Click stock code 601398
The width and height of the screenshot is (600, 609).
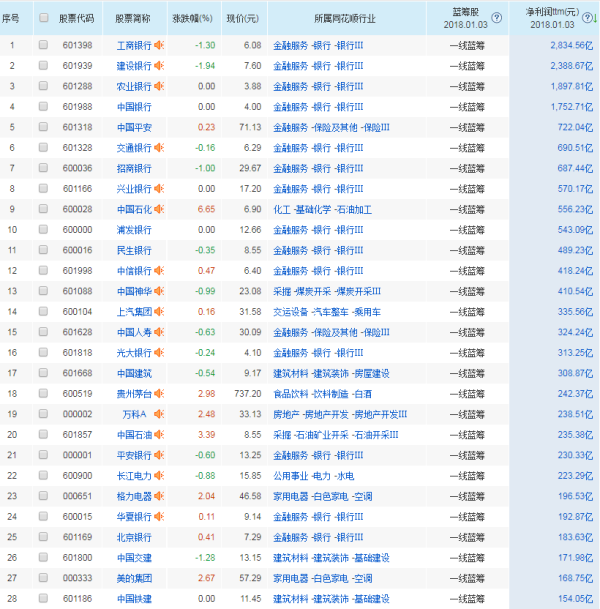77,45
